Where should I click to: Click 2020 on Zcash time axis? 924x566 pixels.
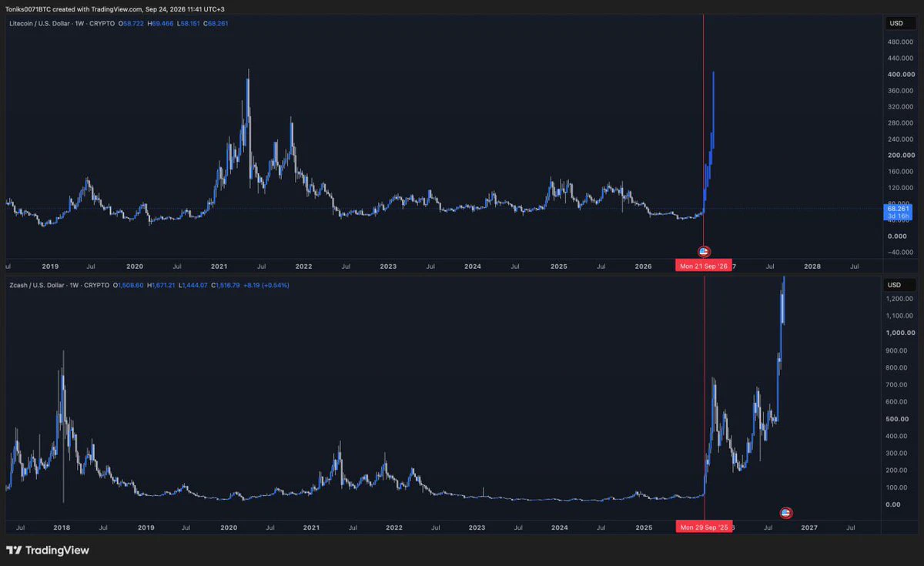pos(229,527)
